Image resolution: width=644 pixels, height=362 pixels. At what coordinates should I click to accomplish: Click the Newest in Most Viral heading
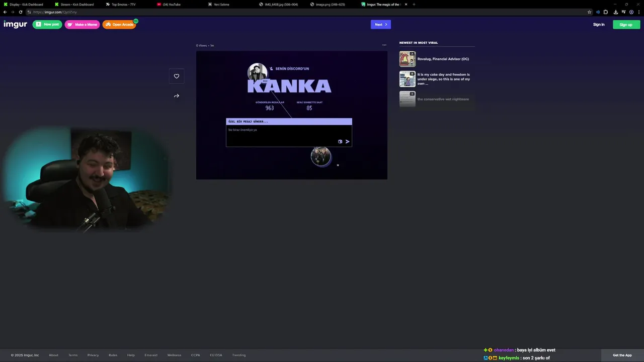(419, 43)
